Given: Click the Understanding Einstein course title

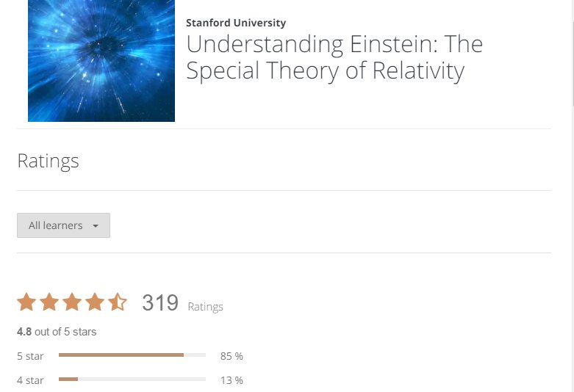Looking at the screenshot, I should click(334, 57).
